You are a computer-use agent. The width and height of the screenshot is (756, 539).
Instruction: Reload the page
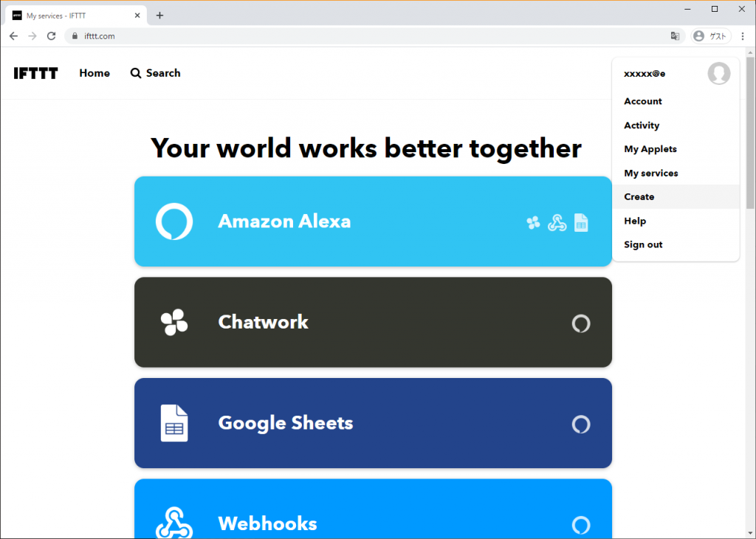click(x=51, y=36)
